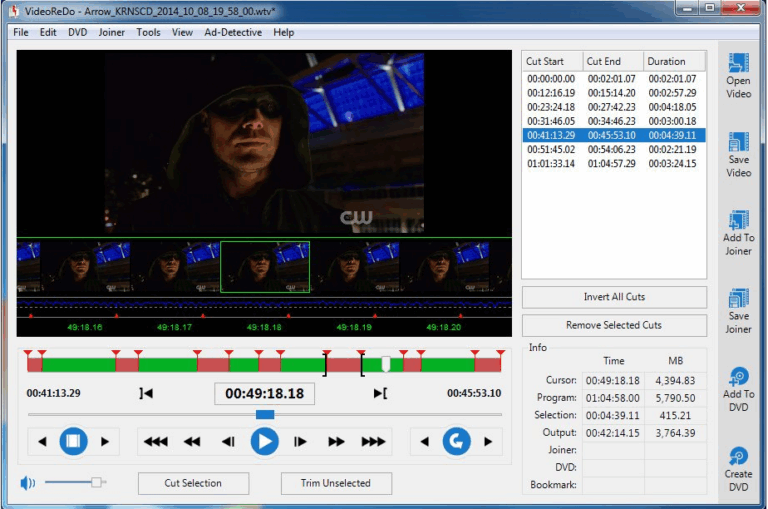
Task: Mute audio with the speaker icon
Action: point(28,483)
